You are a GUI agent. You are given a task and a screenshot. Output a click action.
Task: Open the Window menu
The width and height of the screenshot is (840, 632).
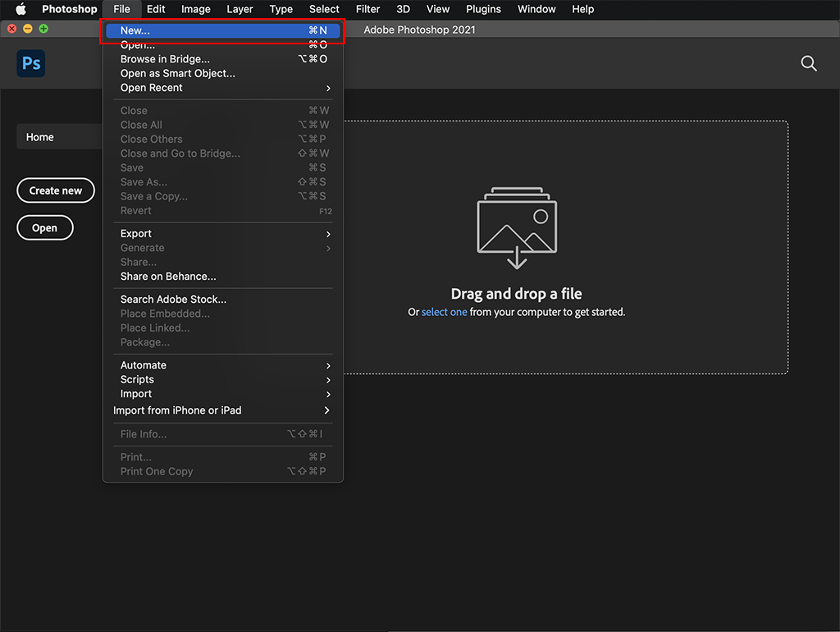(x=536, y=9)
